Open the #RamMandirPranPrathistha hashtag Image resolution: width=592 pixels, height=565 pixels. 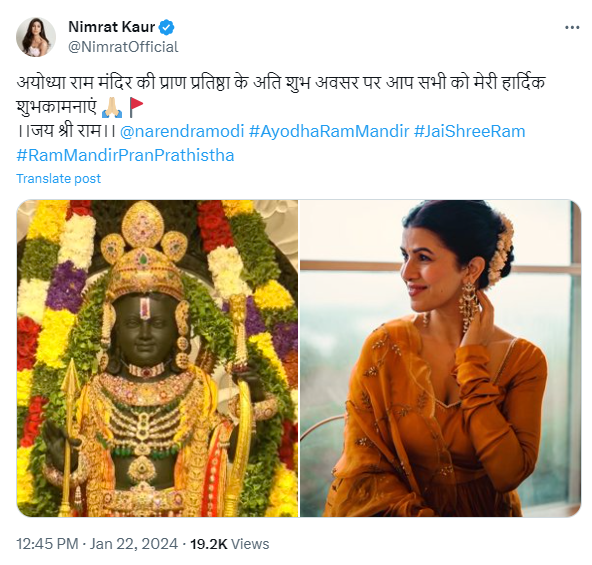point(125,155)
